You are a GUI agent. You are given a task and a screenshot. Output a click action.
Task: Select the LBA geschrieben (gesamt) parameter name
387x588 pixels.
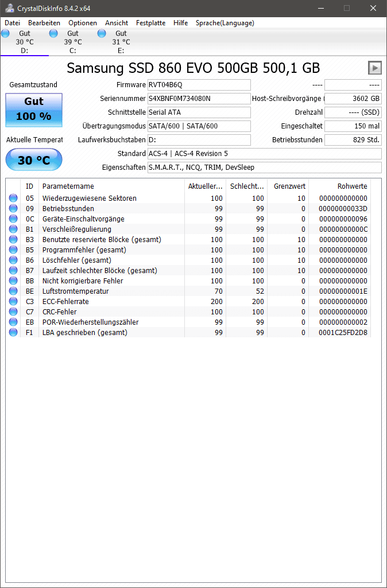pos(85,332)
